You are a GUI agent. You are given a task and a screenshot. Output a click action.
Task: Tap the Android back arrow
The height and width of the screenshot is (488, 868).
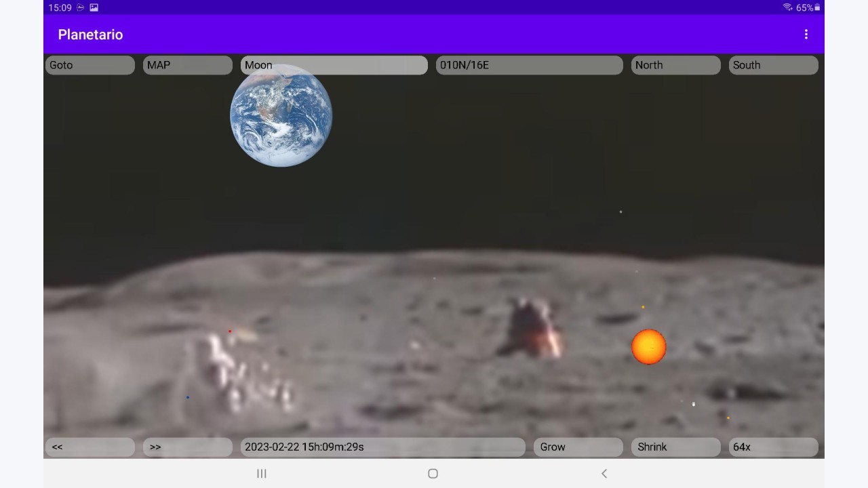coord(604,474)
